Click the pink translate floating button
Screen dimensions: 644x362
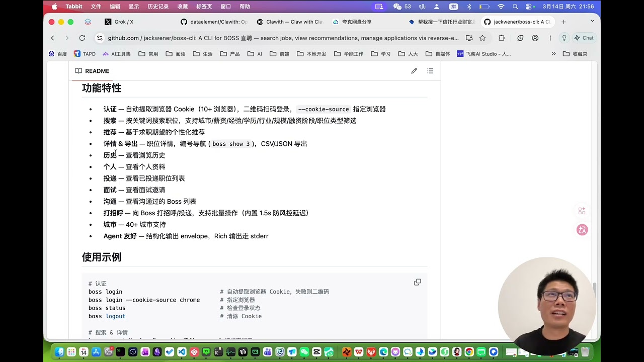(x=582, y=230)
